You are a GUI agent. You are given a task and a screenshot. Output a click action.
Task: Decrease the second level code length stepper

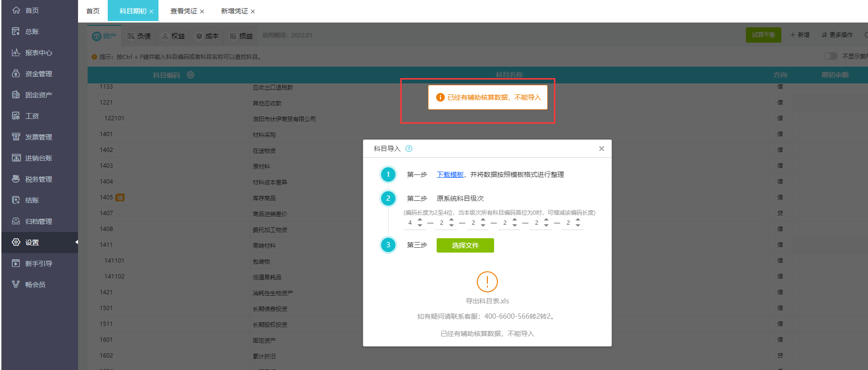[451, 225]
